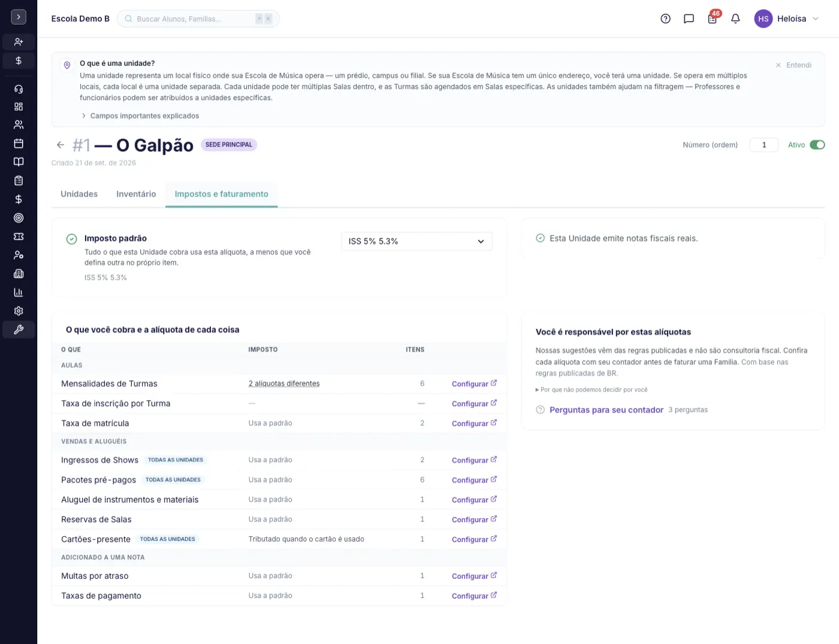
Task: Toggle the Ativo switch off
Action: point(817,145)
